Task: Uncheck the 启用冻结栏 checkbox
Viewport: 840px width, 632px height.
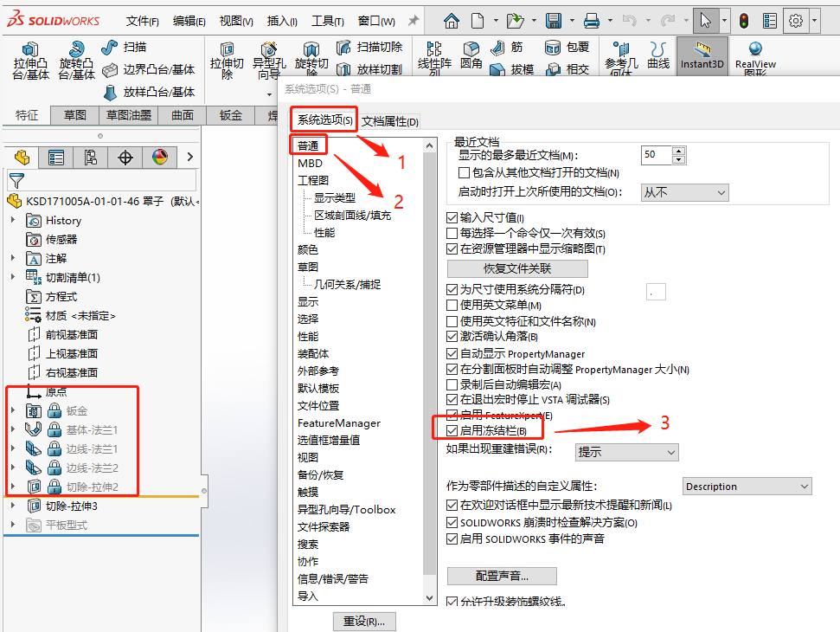Action: pyautogui.click(x=452, y=430)
